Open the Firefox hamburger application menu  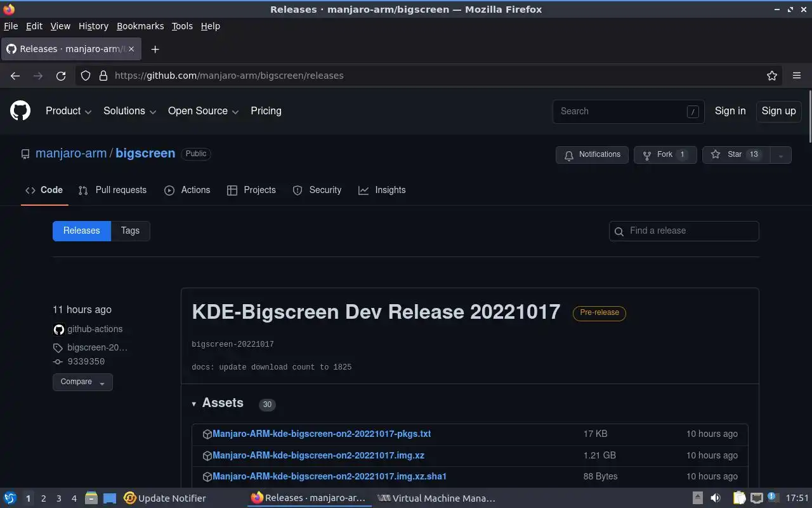pos(797,76)
